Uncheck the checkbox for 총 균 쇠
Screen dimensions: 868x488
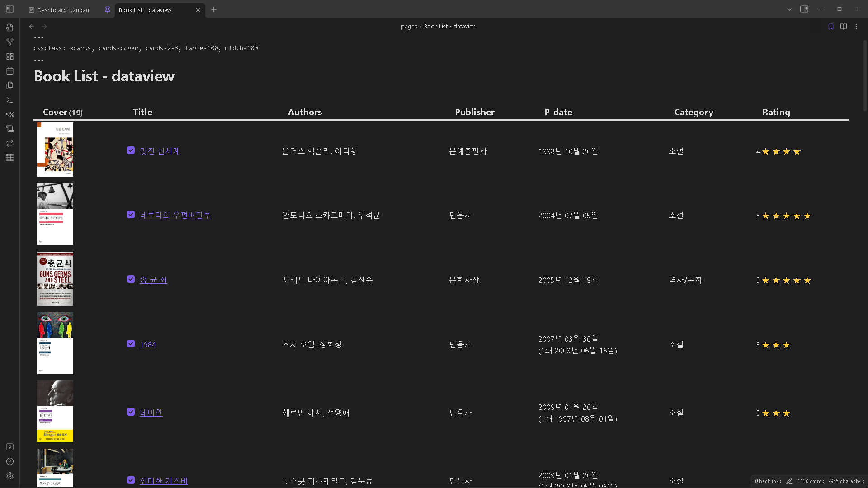131,279
